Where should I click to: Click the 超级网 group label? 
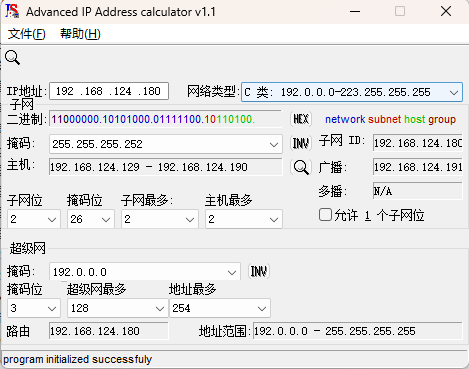28,249
